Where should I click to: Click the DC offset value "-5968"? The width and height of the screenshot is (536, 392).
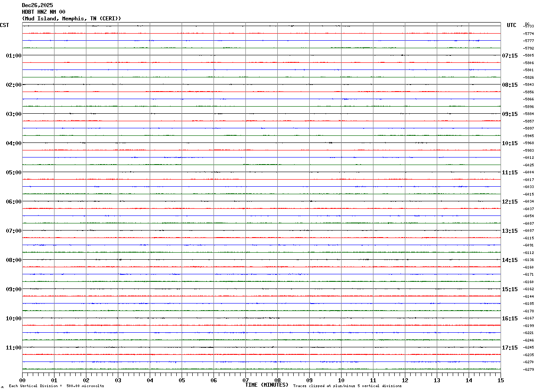coord(528,143)
